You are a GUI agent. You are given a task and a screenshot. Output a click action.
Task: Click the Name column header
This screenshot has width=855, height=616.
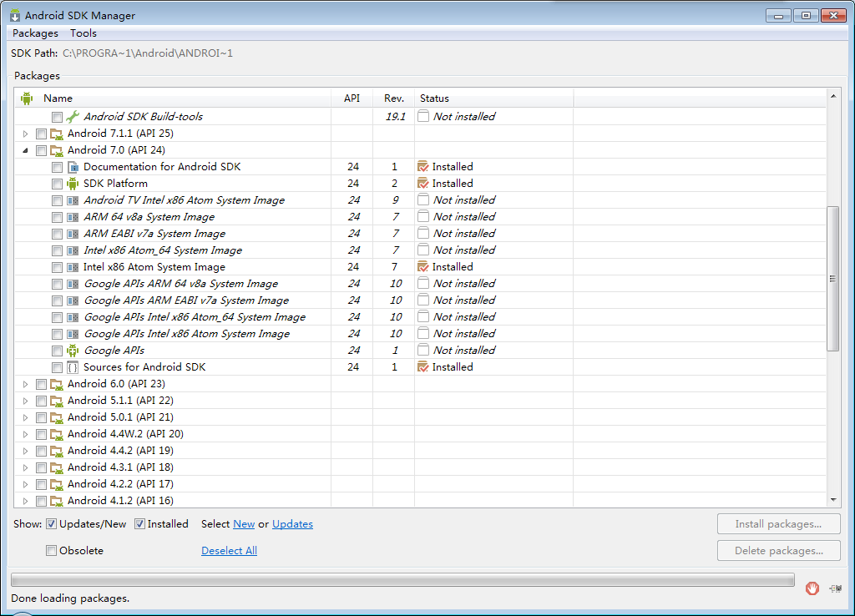click(173, 98)
